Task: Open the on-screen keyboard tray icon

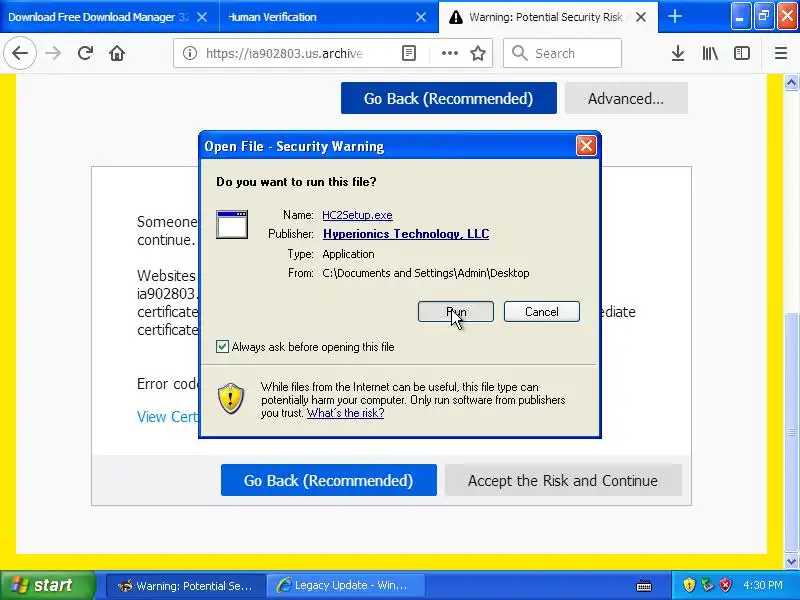Action: pos(644,585)
